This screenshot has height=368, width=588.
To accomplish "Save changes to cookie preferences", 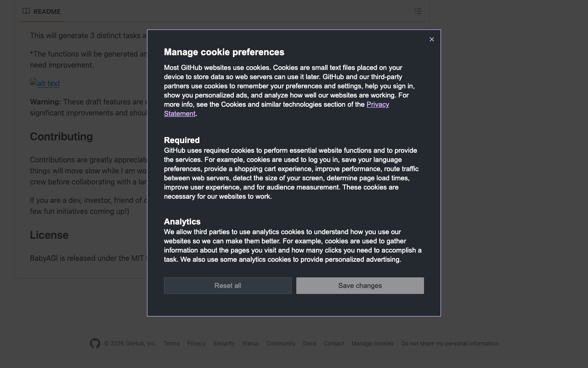I will pyautogui.click(x=360, y=286).
